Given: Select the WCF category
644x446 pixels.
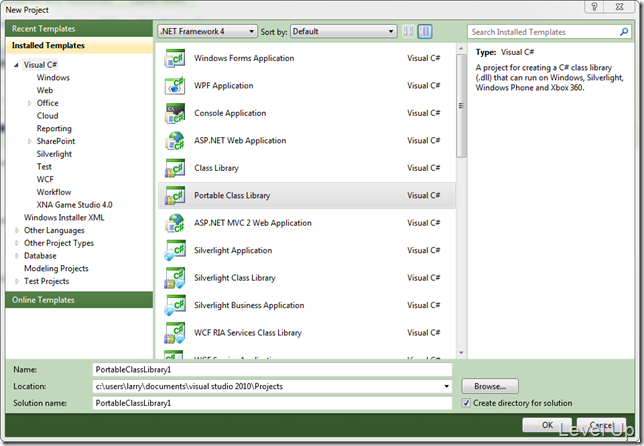Looking at the screenshot, I should (x=45, y=179).
